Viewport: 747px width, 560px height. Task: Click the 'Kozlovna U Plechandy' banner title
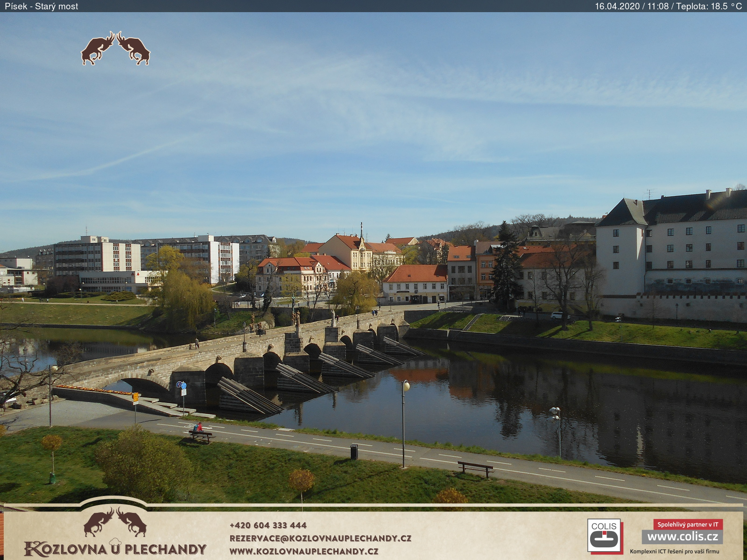coord(115,549)
